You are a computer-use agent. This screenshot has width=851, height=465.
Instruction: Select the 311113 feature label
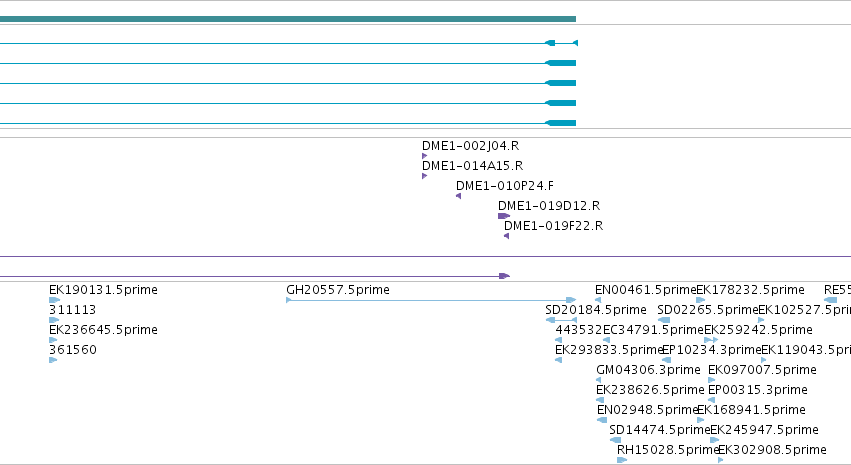point(72,310)
